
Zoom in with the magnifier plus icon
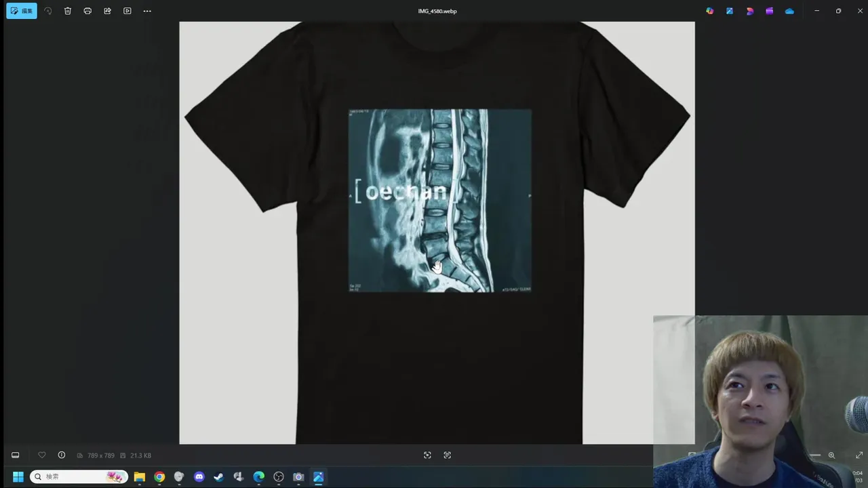pos(831,455)
